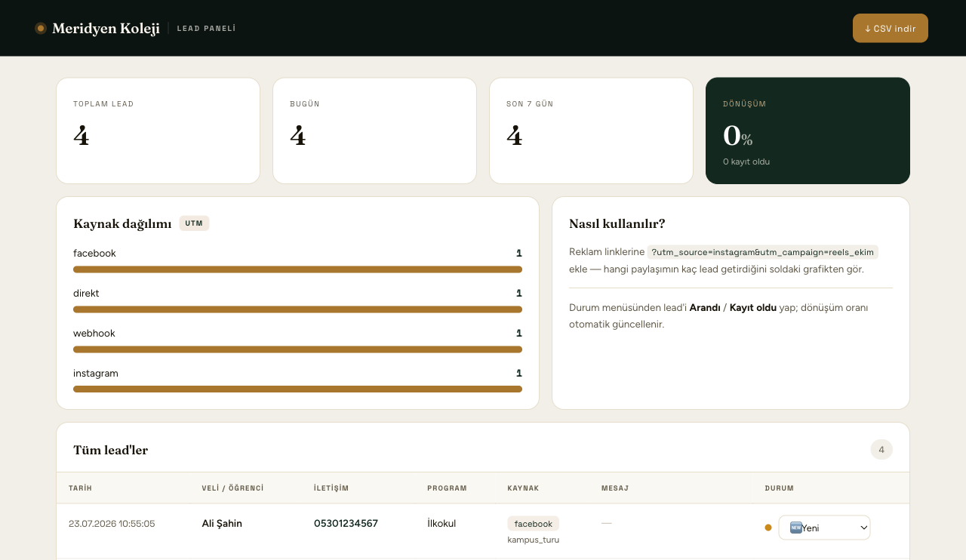Viewport: 966px width, 560px height.
Task: Select the SON 7 GÜN stat card
Action: [591, 131]
